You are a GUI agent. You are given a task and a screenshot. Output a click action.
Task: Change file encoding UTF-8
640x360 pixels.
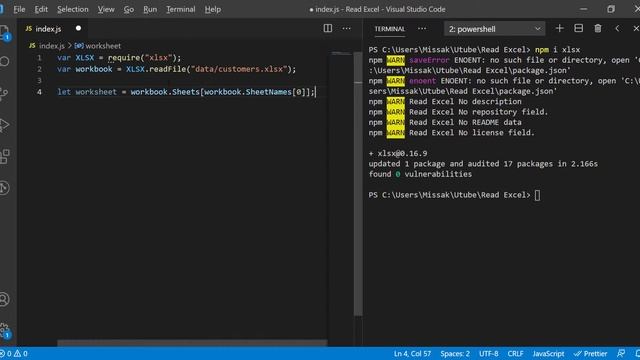(x=489, y=353)
